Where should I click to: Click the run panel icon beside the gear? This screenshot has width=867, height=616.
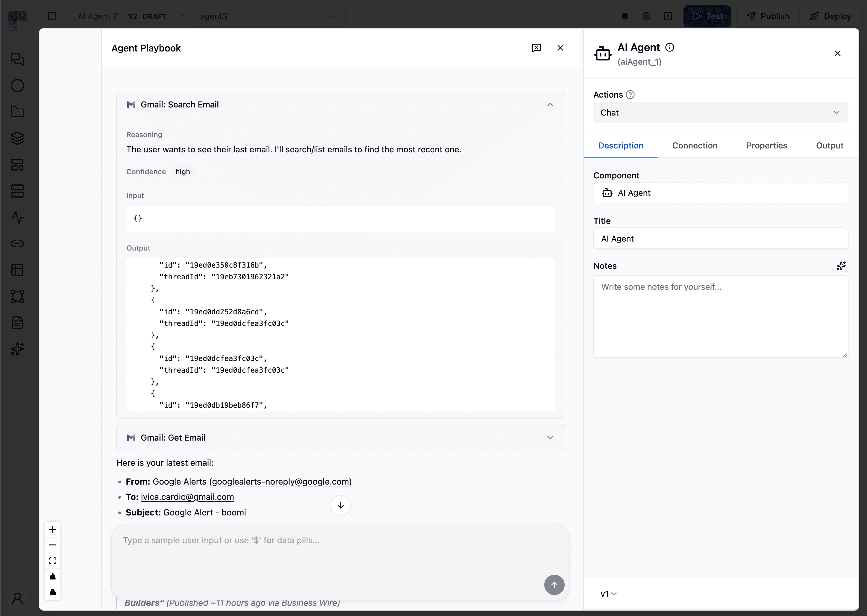(668, 16)
